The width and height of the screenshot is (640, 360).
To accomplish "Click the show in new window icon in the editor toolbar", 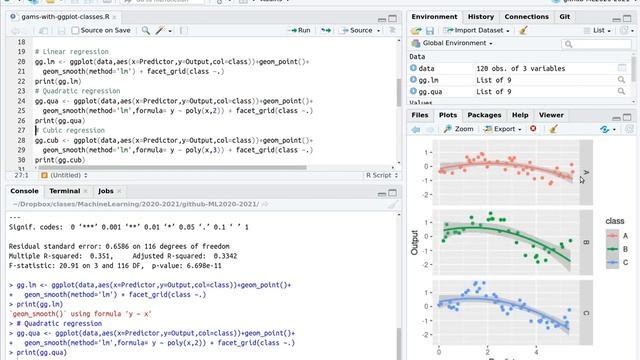I will (x=43, y=31).
